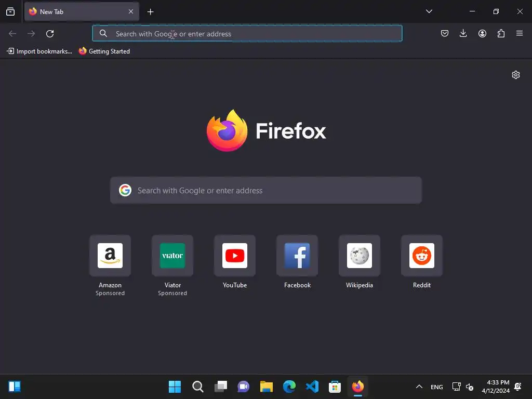The width and height of the screenshot is (532, 399).
Task: Minimize the Firefox window
Action: tap(472, 11)
